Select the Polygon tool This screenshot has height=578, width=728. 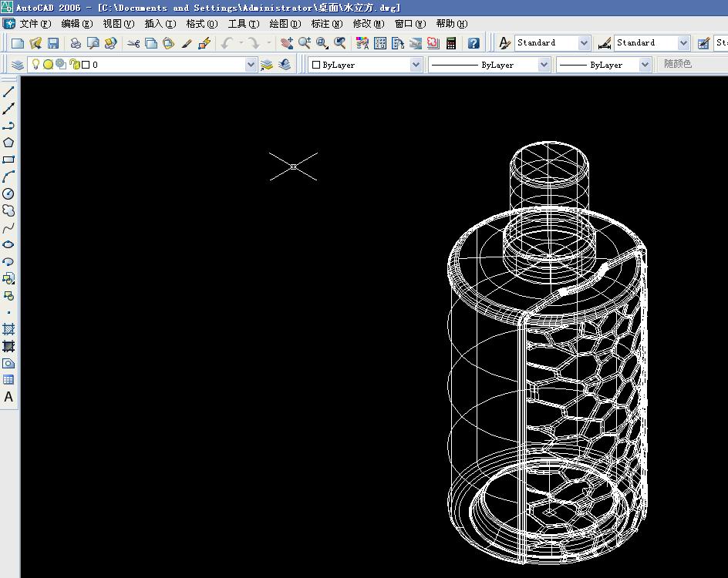click(8, 143)
